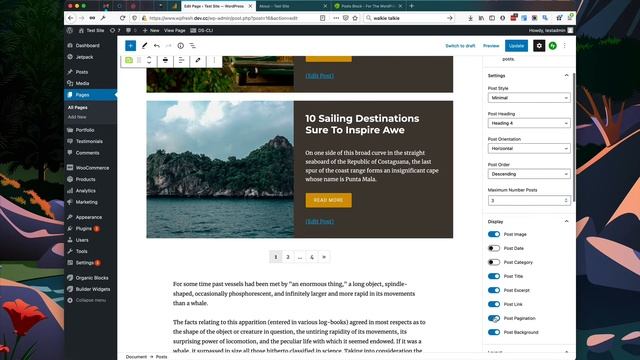640x360 pixels.
Task: Click All Pages submenu item
Action: tap(78, 107)
